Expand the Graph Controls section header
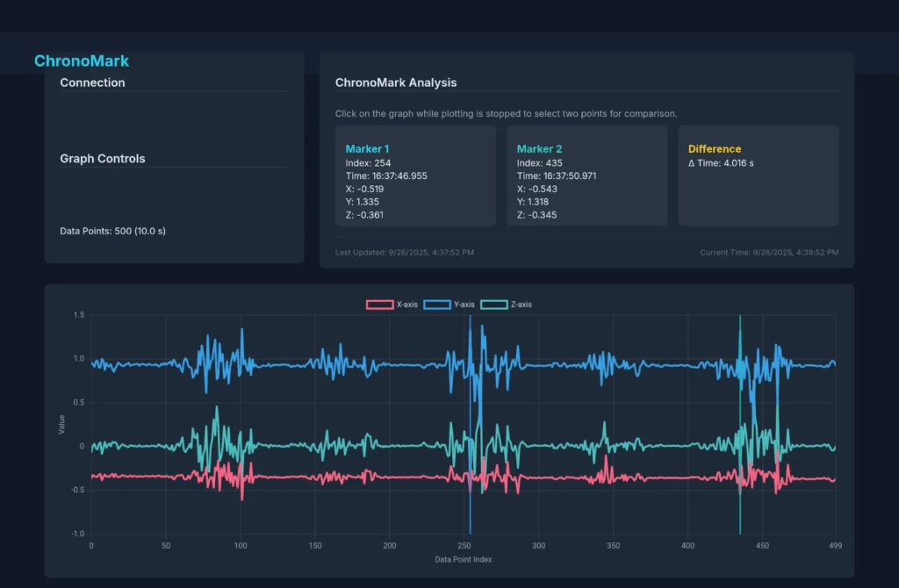This screenshot has height=588, width=899. pyautogui.click(x=103, y=159)
